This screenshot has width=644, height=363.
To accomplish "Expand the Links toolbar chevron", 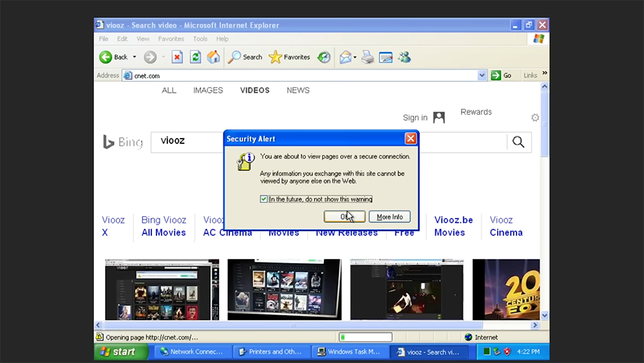I will tap(545, 73).
